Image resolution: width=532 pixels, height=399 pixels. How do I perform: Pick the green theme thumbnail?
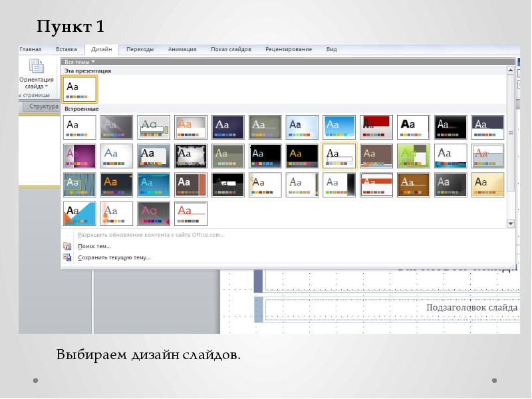[x=414, y=156]
